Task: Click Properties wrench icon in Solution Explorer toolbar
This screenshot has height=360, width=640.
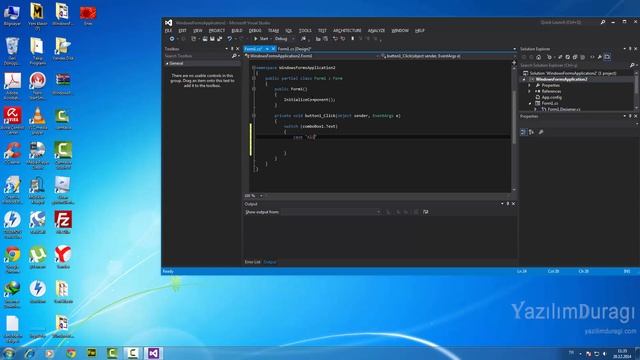Action: [x=600, y=57]
